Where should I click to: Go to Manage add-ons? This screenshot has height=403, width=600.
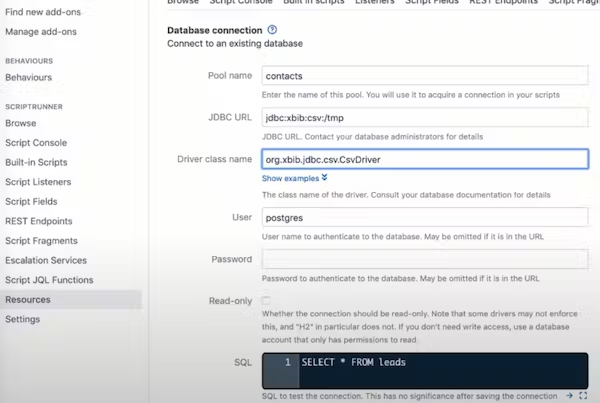coord(41,32)
